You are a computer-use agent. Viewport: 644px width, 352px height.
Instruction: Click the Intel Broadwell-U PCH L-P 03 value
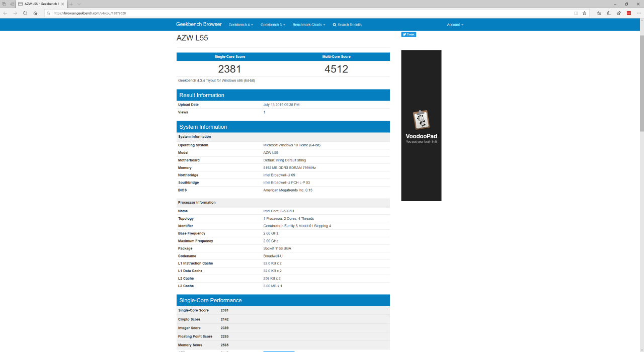[x=287, y=183]
